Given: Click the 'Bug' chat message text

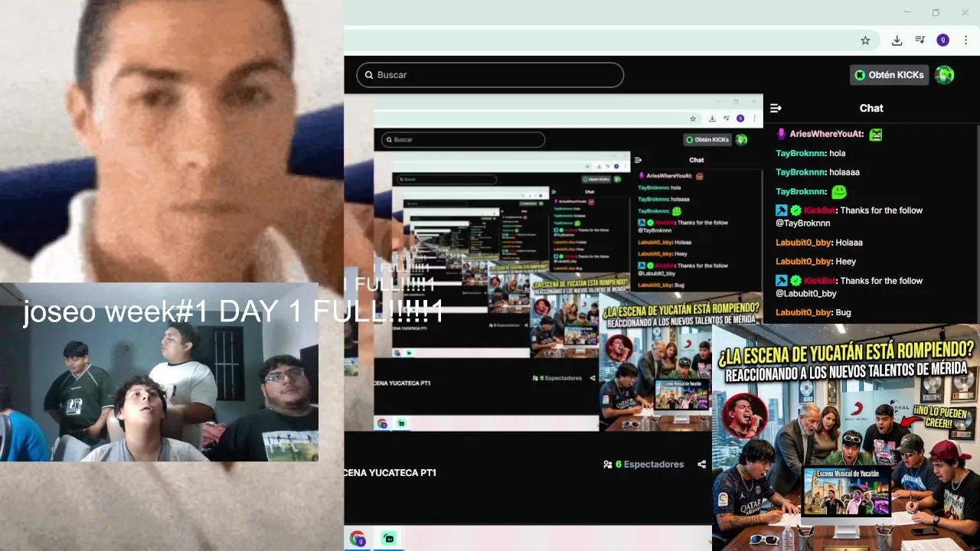Looking at the screenshot, I should click(844, 312).
